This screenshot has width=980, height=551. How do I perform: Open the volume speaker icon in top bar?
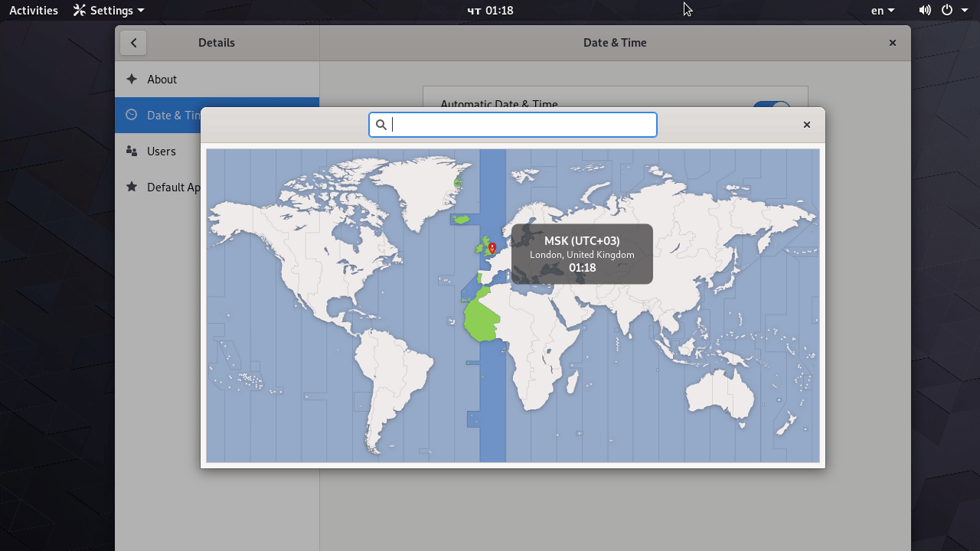pyautogui.click(x=925, y=11)
